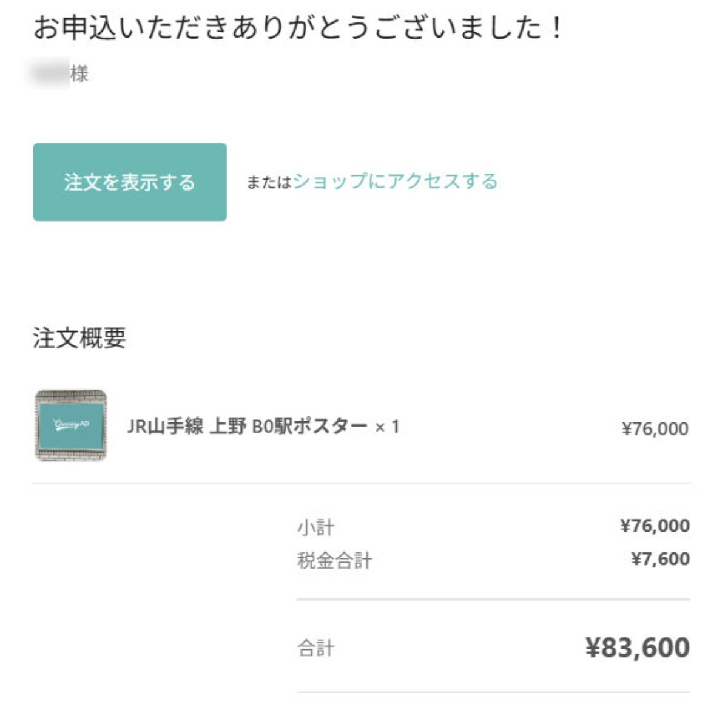Click the divider line below the ¥83,600 total
Image resolution: width=728 pixels, height=701 pixels.
pyautogui.click(x=493, y=692)
